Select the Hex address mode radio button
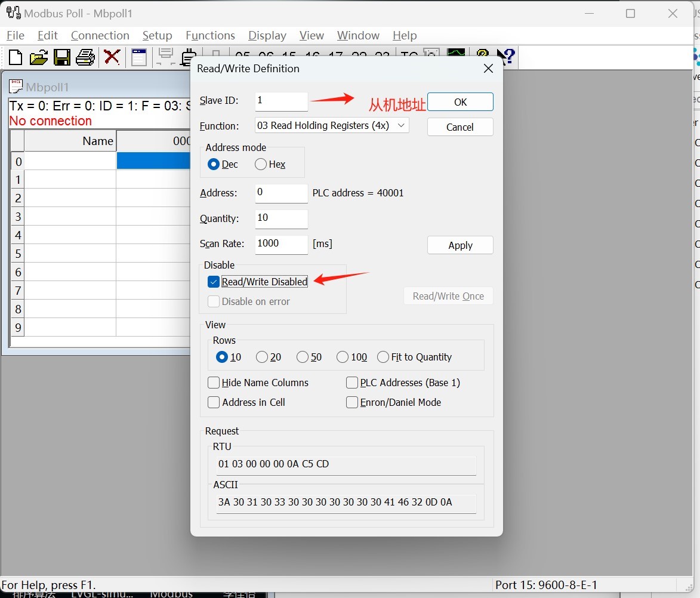 tap(260, 164)
